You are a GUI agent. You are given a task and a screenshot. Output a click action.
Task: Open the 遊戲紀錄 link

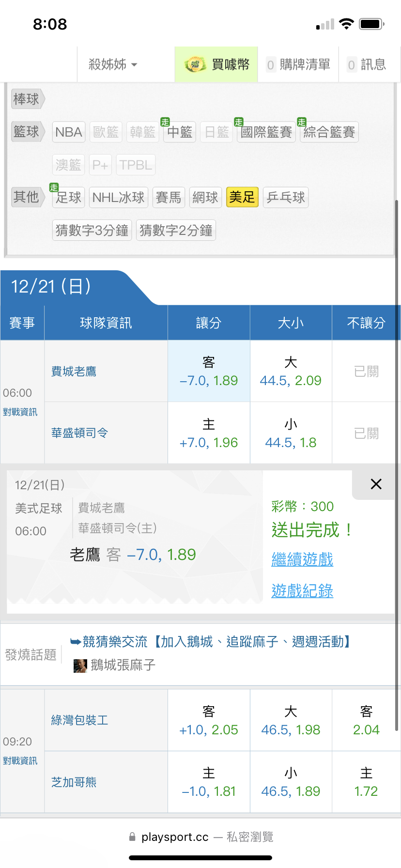coord(302,591)
